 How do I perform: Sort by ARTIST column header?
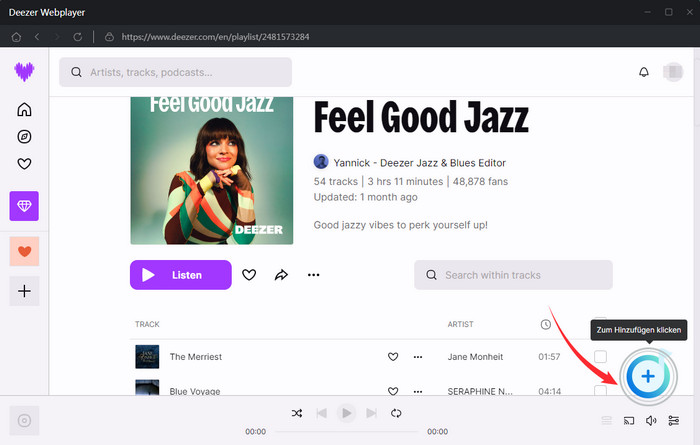tap(460, 324)
